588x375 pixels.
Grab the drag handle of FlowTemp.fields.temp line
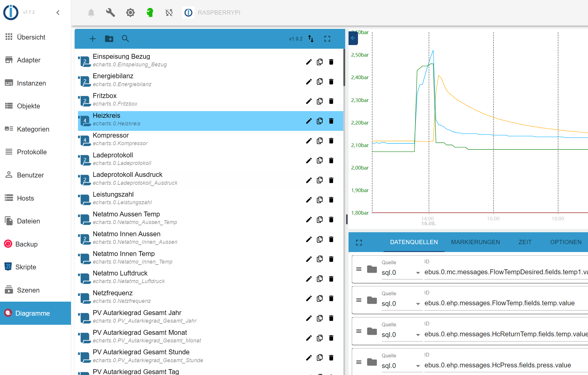click(x=359, y=300)
